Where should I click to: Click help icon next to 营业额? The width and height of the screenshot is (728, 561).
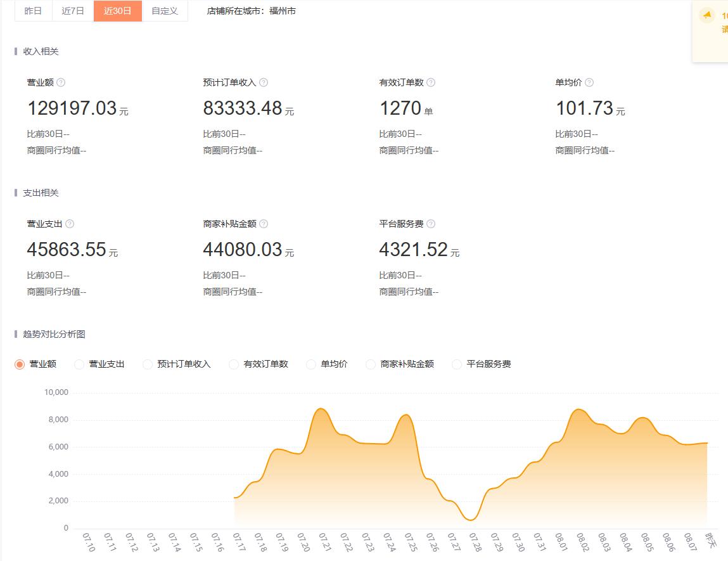[61, 82]
